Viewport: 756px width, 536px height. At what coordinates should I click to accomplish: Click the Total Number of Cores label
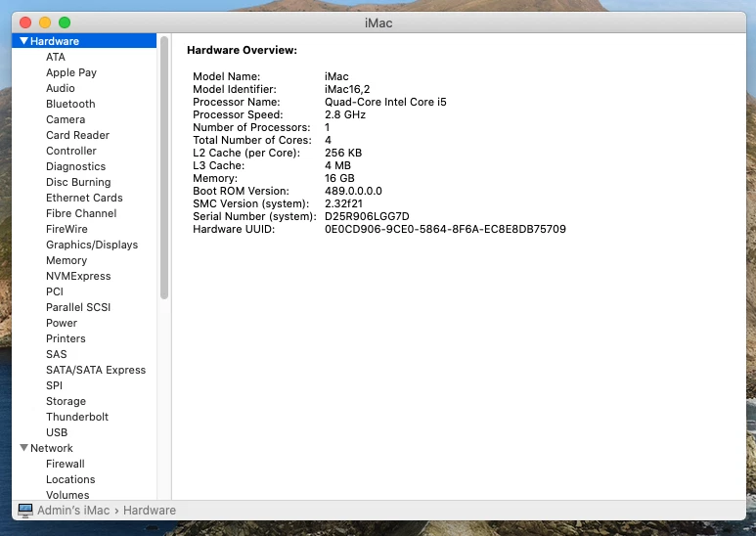click(252, 140)
